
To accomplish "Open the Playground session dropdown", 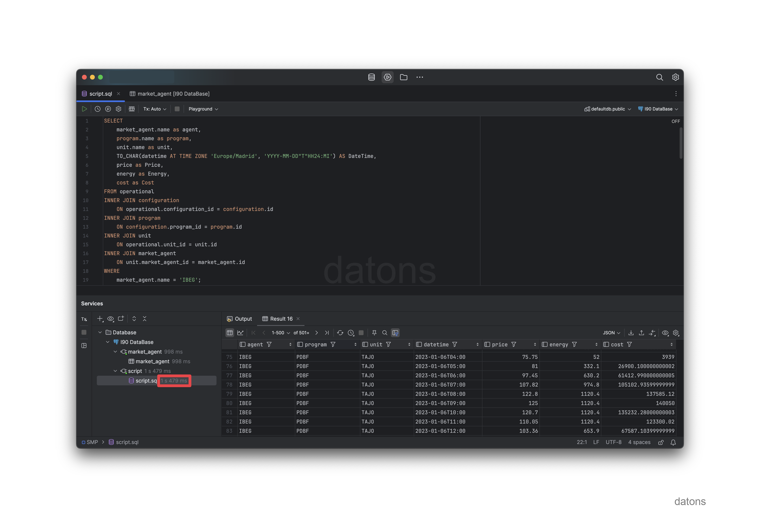I will [x=203, y=109].
